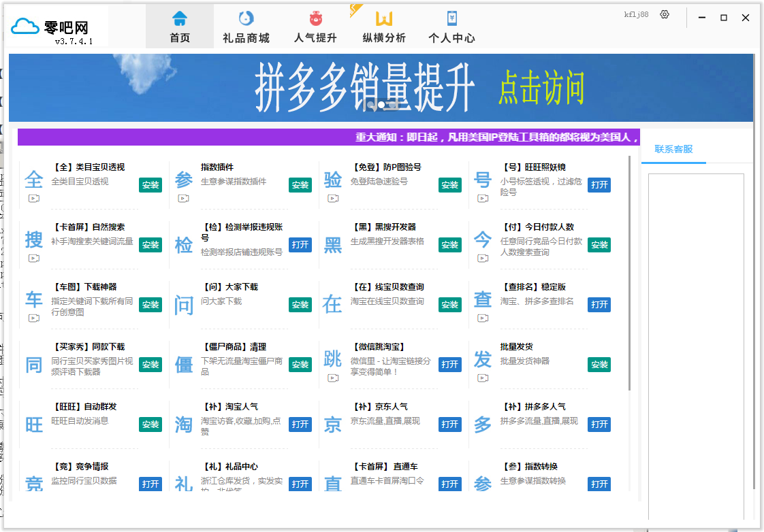
Task: Open 微信跳淘宝 tool
Action: pyautogui.click(x=449, y=365)
